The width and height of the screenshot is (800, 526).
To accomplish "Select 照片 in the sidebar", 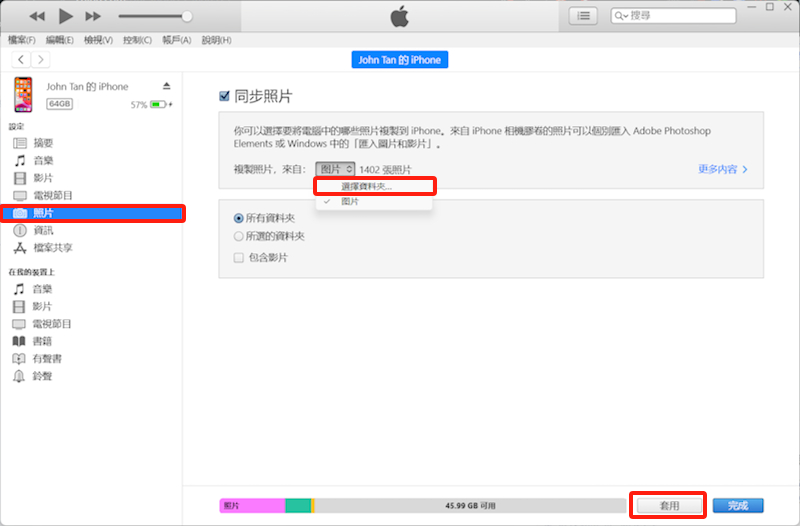I will coord(92,213).
